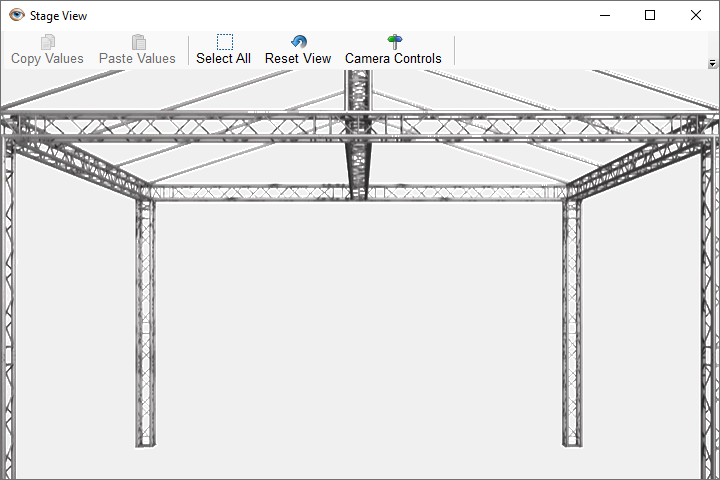
Task: Click the Paste Values clipboard icon
Action: click(x=138, y=42)
